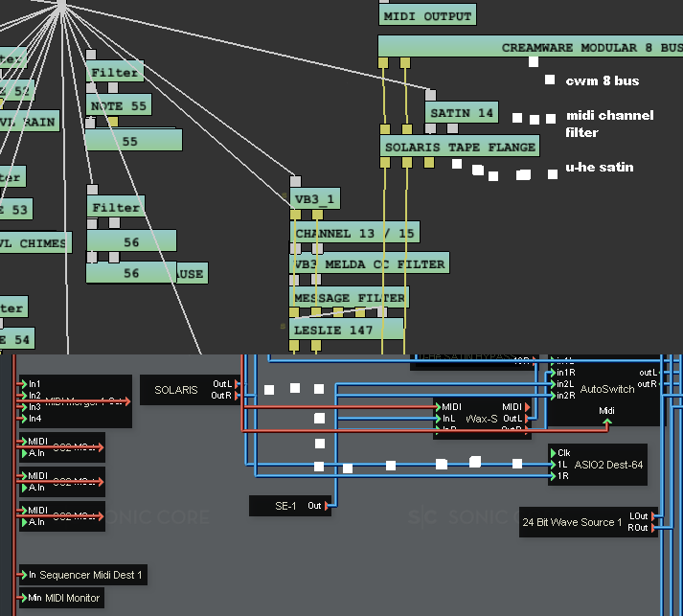Click the Wax-S OutL output port

(527, 419)
